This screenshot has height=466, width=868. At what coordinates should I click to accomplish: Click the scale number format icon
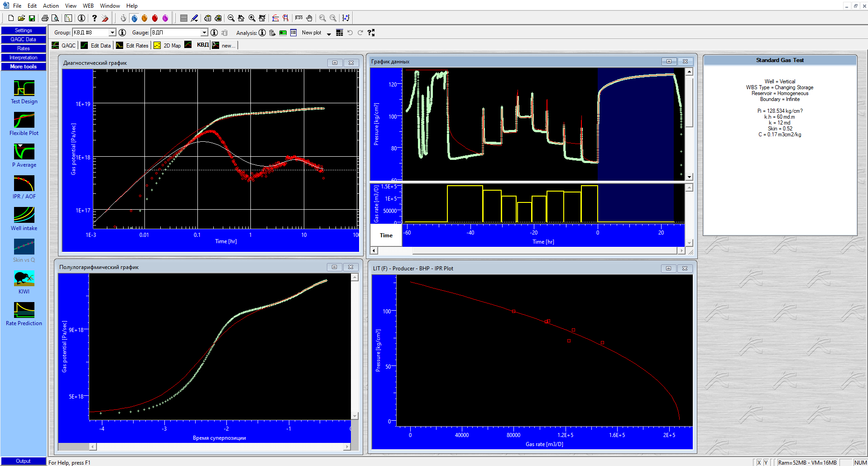click(x=299, y=18)
